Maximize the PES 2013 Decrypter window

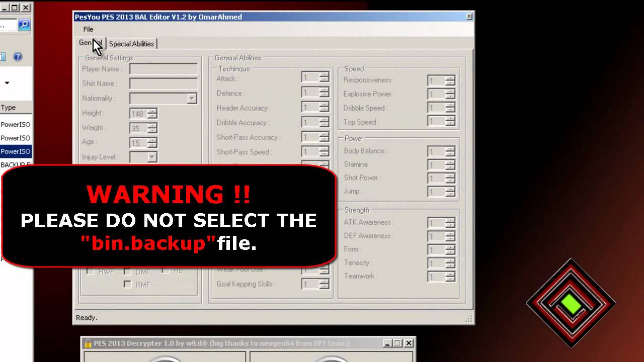(x=397, y=343)
